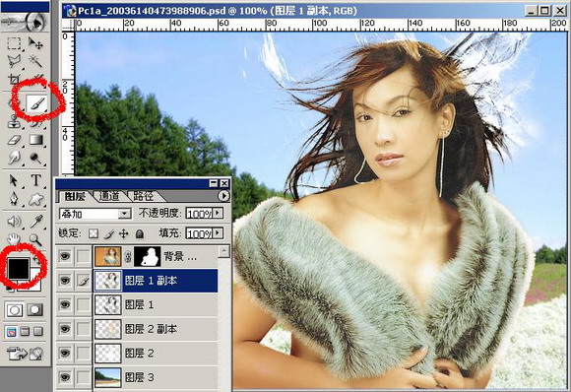Screen dimensions: 571x392
Task: Expand the fill 填充 slider arrow
Action: (x=218, y=232)
